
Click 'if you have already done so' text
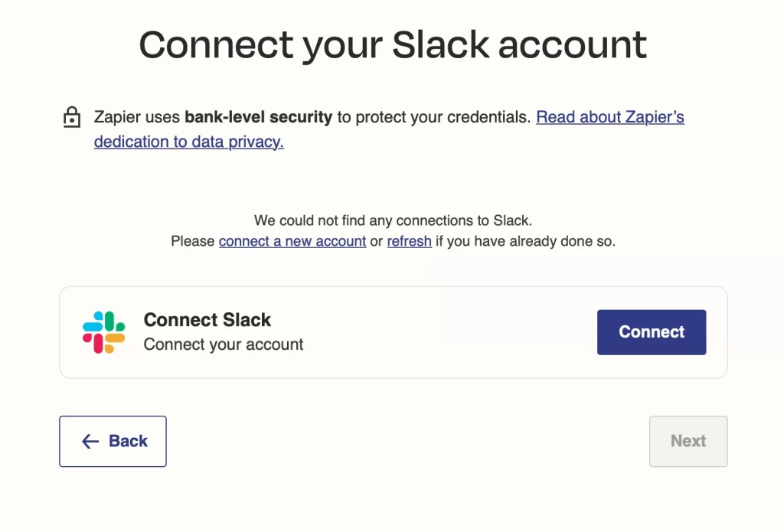tap(525, 241)
